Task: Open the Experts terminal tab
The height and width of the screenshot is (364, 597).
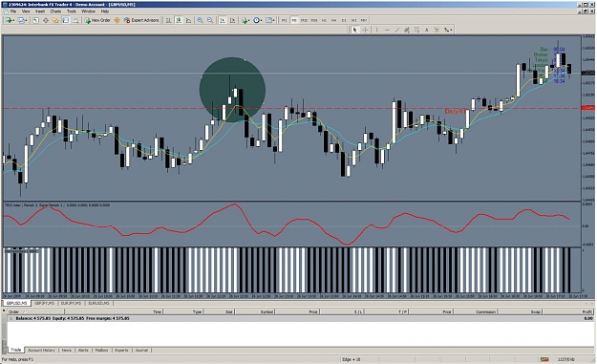Action: [x=121, y=351]
